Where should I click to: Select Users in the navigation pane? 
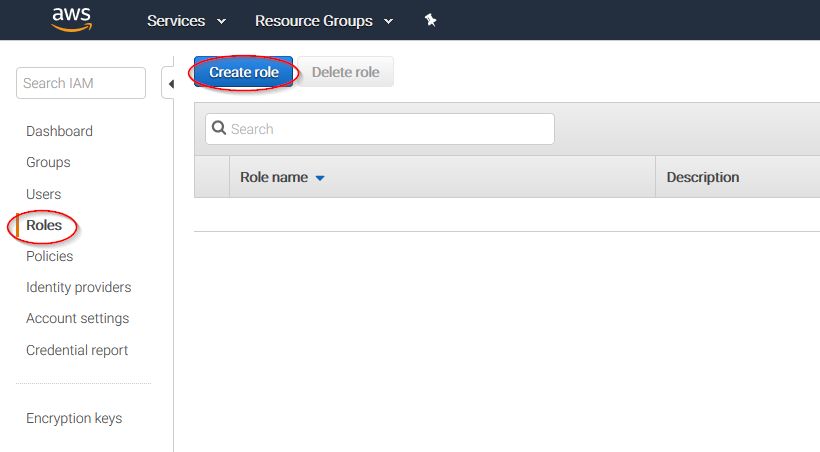[x=44, y=194]
